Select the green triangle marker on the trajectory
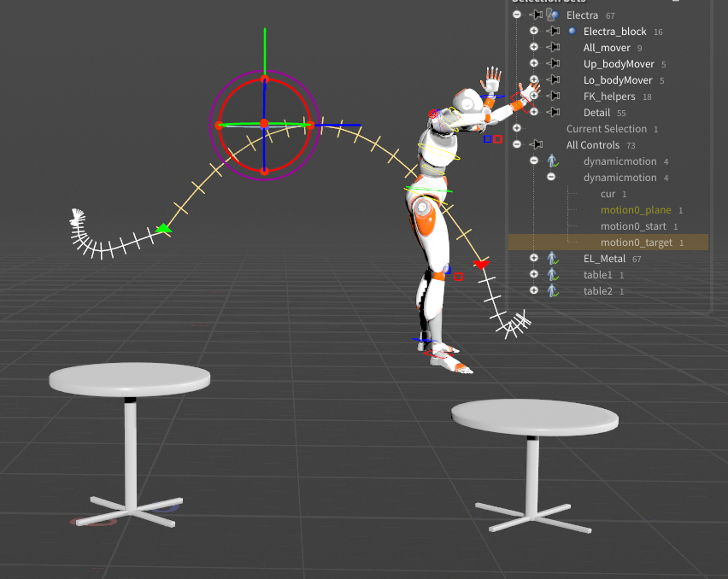This screenshot has width=728, height=579. point(163,228)
